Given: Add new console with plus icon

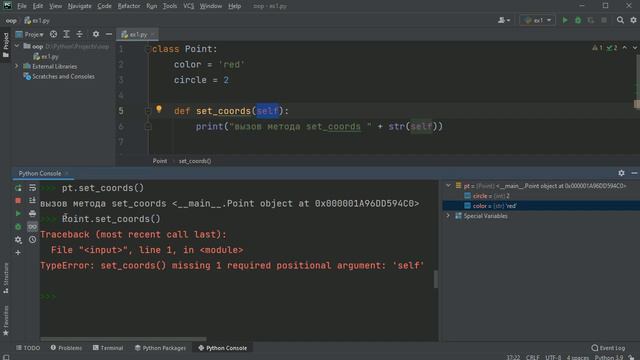Looking at the screenshot, I should point(18,253).
